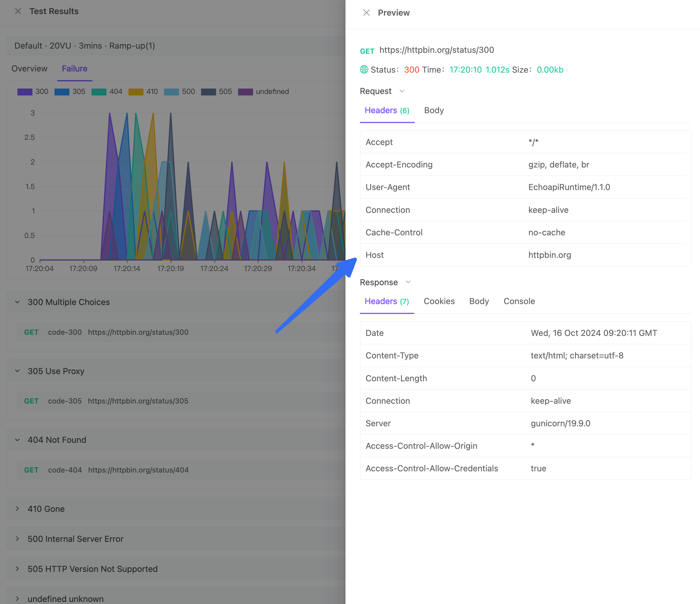Toggle the 300 series in chart legend
700x604 pixels.
33,92
